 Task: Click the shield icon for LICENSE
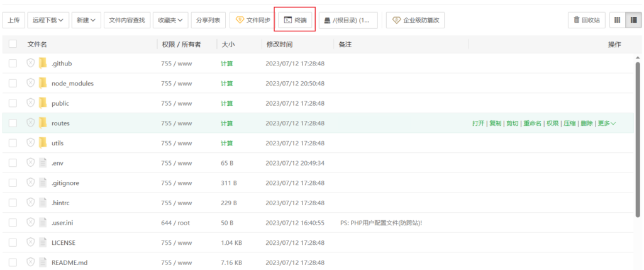(30, 242)
